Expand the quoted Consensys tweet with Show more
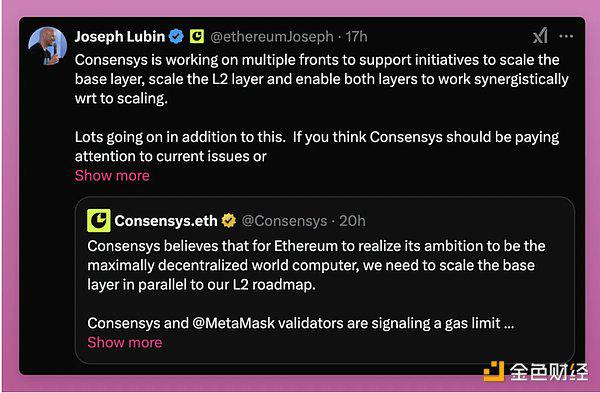 click(125, 342)
